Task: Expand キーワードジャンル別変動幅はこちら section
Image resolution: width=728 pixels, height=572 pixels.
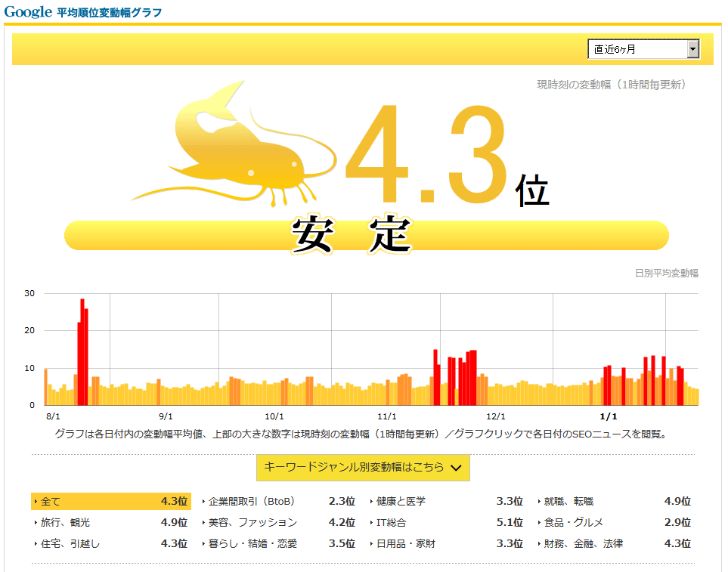Action: pyautogui.click(x=363, y=468)
